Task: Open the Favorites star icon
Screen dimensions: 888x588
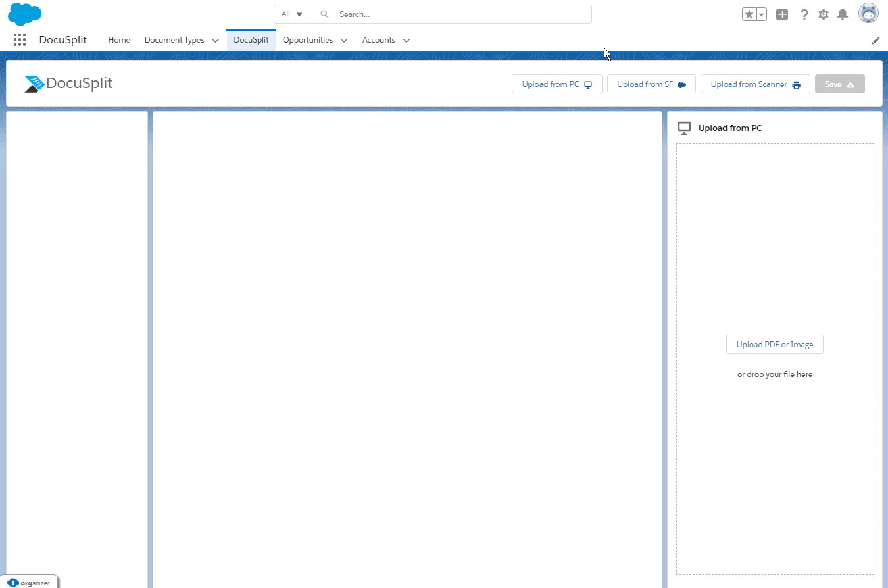Action: click(749, 14)
